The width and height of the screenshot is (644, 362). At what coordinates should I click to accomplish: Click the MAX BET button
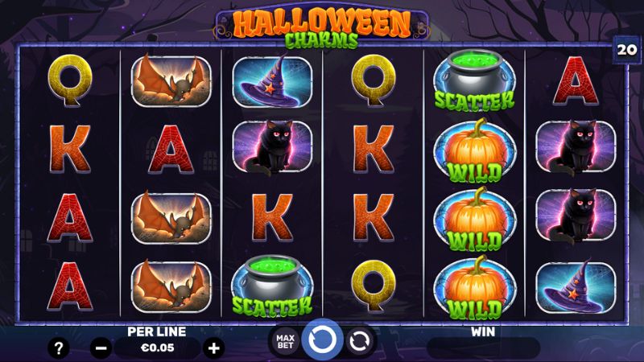pos(285,341)
